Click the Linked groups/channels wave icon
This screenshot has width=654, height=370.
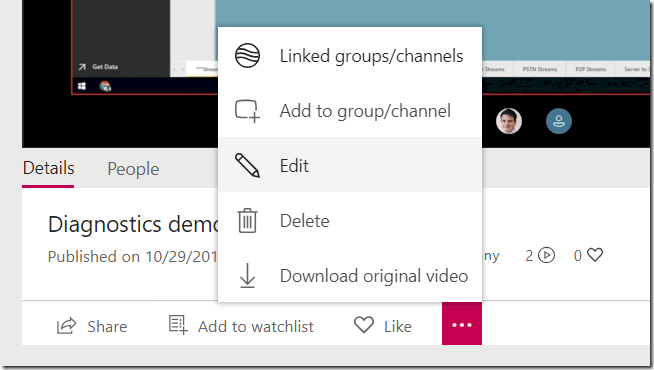pyautogui.click(x=247, y=55)
